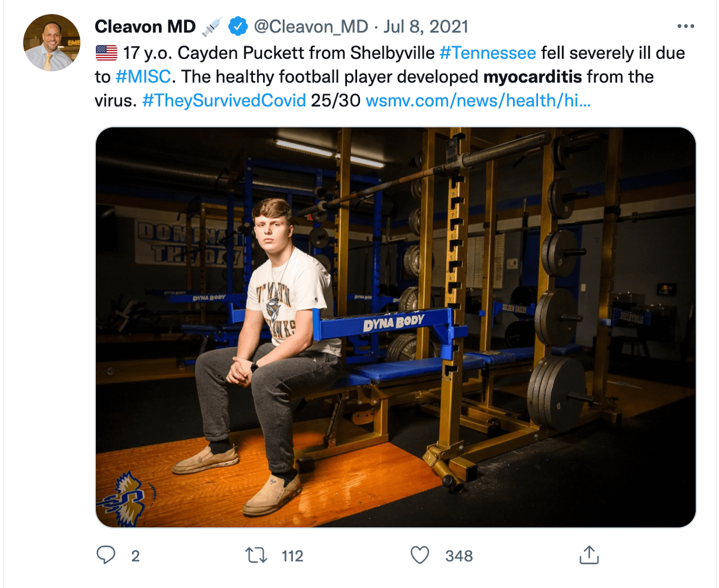This screenshot has height=588, width=719.
Task: Click the share upload icon
Action: [589, 555]
